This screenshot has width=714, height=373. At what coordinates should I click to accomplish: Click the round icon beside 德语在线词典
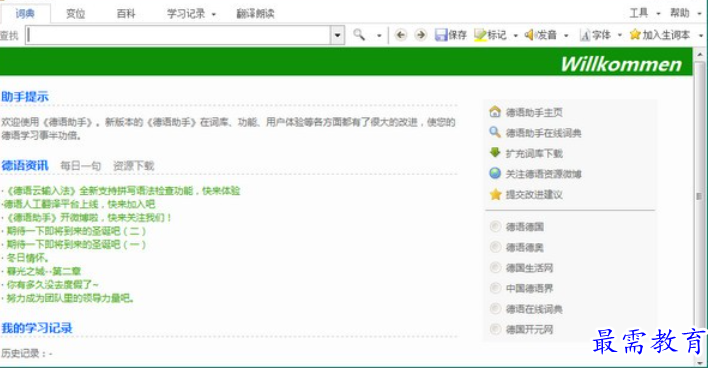click(x=495, y=308)
